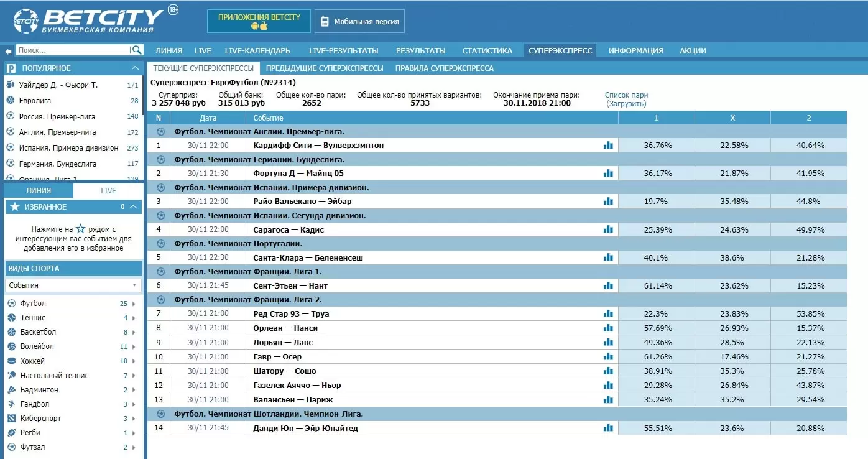Click stats icon for Данди Юн — Эйр Юнайтед
The width and height of the screenshot is (868, 459).
pos(608,428)
